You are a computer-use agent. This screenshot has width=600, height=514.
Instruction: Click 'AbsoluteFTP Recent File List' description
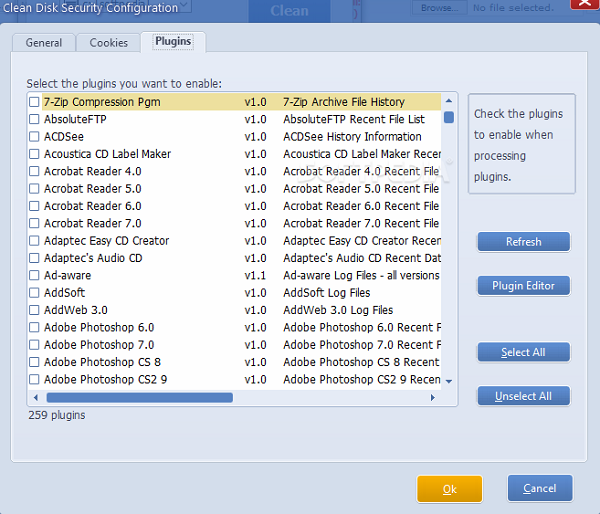pyautogui.click(x=354, y=119)
